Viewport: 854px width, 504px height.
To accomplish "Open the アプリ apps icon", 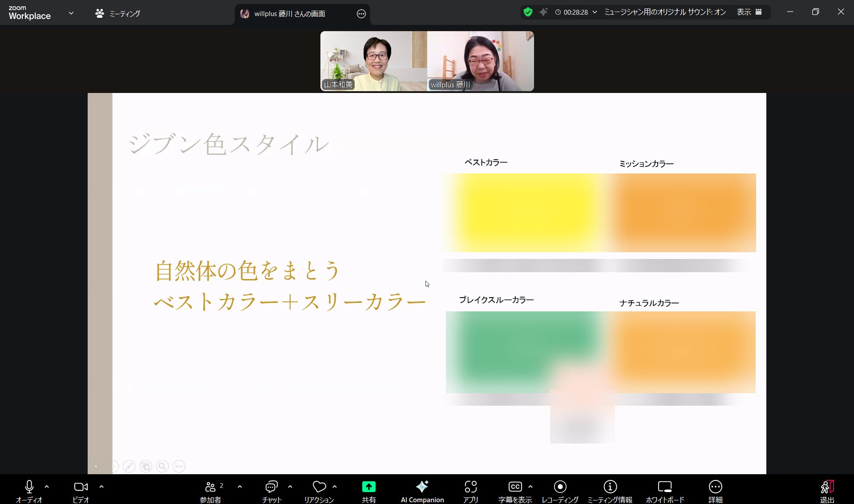I will (x=470, y=487).
